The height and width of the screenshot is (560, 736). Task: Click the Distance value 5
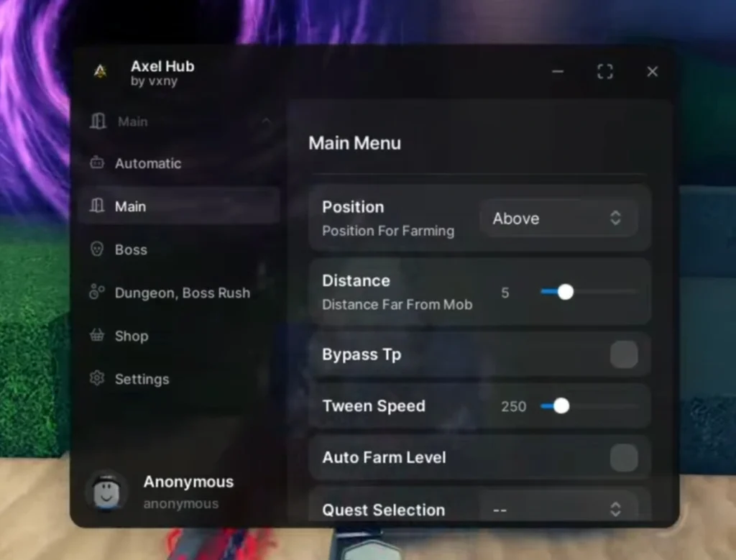(x=505, y=293)
